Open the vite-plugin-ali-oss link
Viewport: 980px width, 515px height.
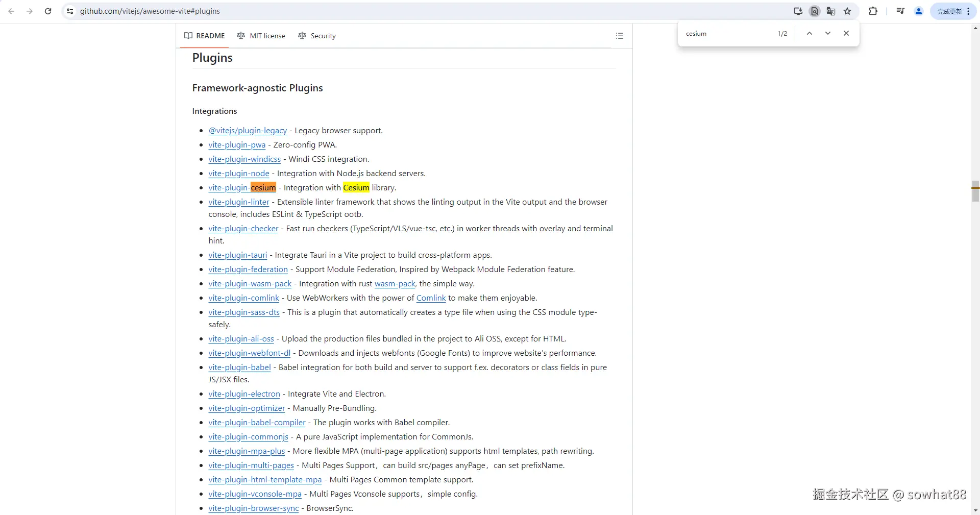(x=241, y=339)
